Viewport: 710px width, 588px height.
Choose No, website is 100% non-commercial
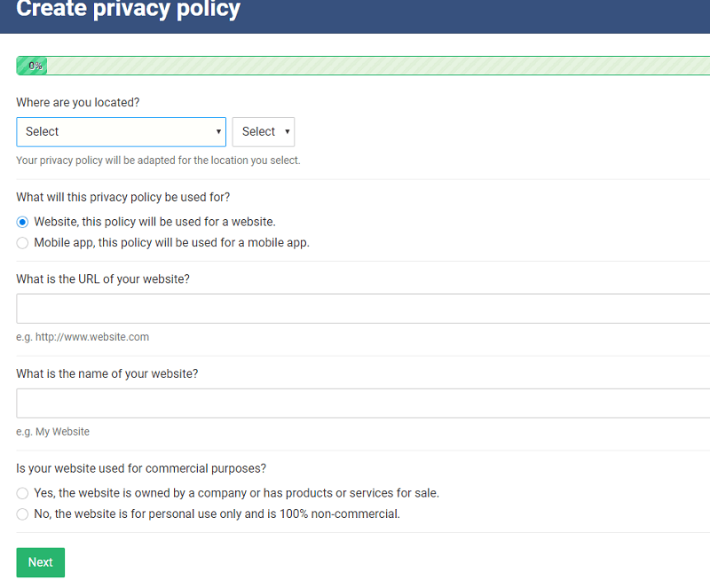pos(23,514)
